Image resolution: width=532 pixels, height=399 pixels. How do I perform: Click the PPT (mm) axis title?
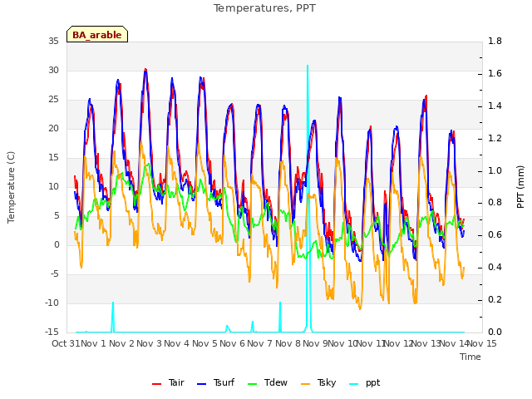pyautogui.click(x=520, y=187)
